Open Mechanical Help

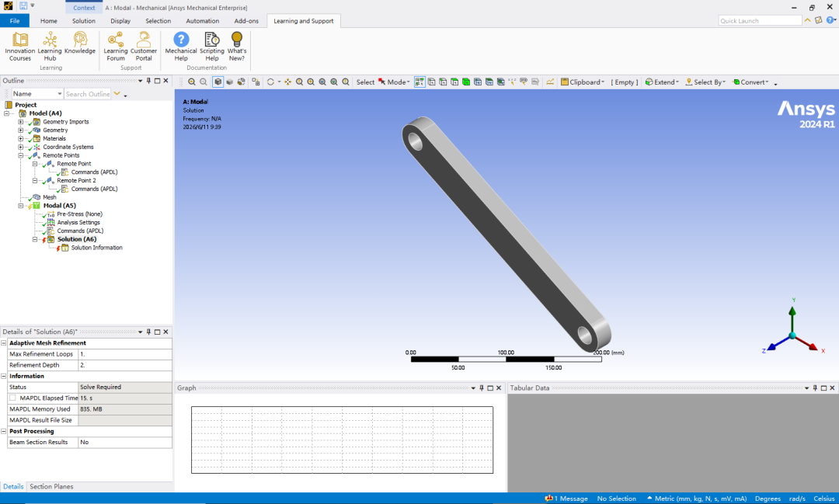181,47
